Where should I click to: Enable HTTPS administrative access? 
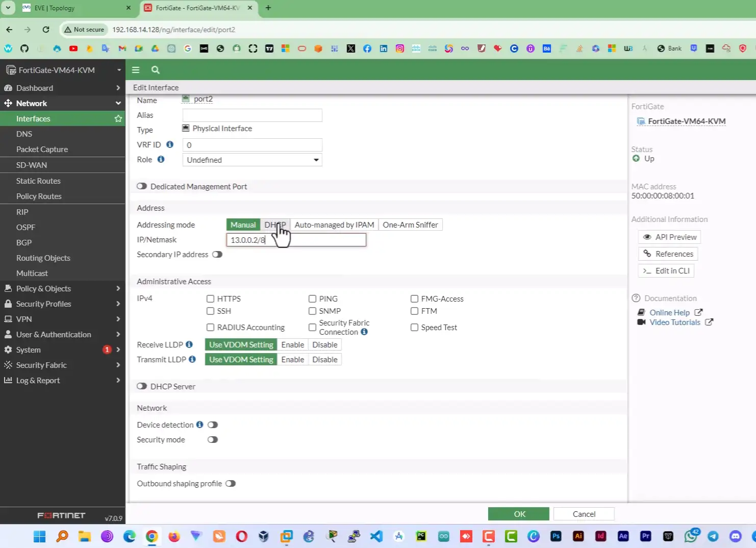point(210,298)
